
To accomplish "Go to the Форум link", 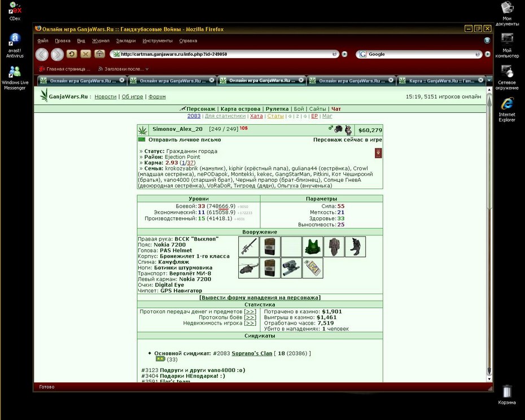I will pos(157,97).
